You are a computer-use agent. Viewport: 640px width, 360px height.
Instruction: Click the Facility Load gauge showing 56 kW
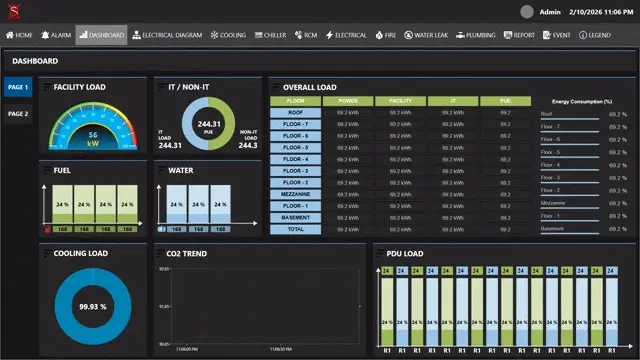pyautogui.click(x=93, y=126)
